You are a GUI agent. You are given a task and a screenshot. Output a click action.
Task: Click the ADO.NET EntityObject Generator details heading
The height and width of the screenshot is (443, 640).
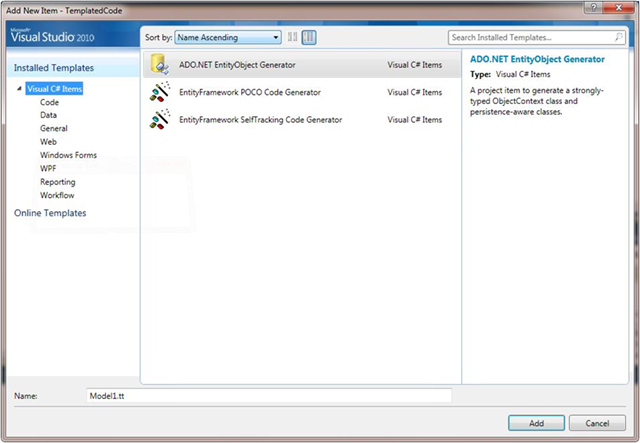(x=537, y=59)
